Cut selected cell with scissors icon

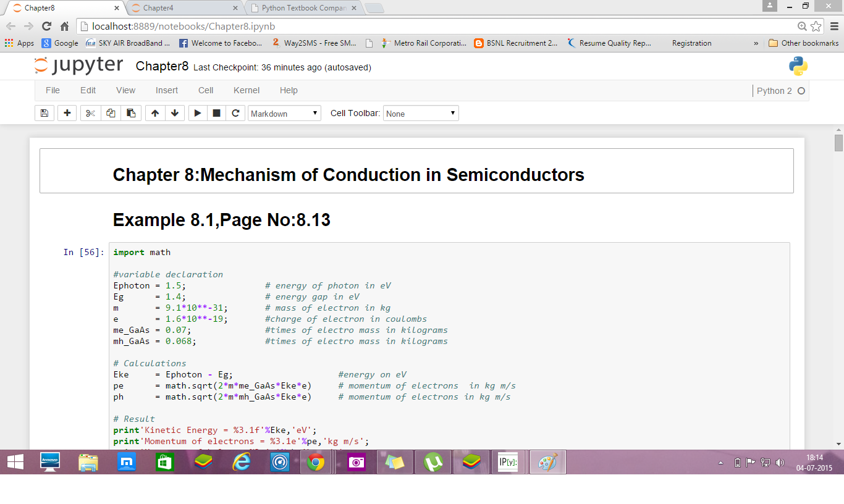pyautogui.click(x=90, y=113)
